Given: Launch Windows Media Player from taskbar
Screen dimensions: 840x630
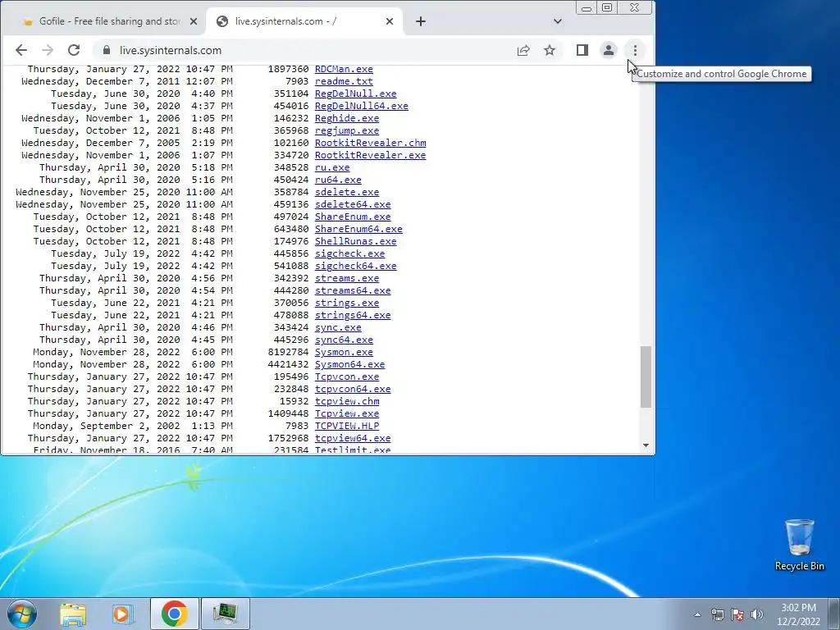Looking at the screenshot, I should click(x=123, y=614).
